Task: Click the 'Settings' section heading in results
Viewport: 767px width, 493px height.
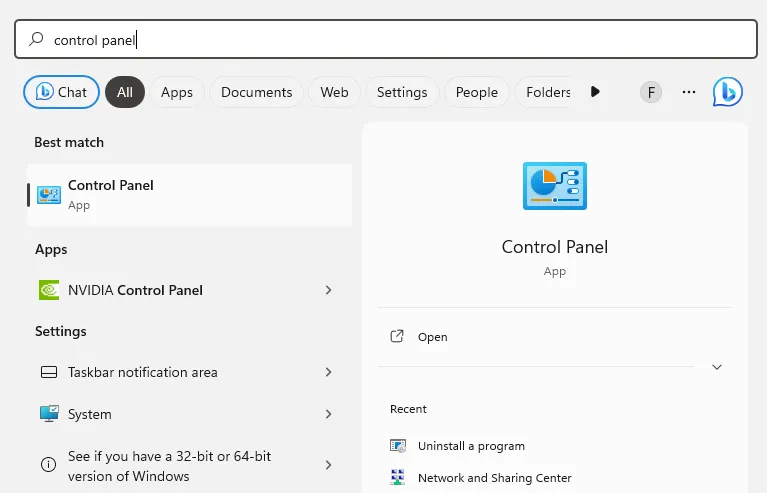Action: point(61,332)
